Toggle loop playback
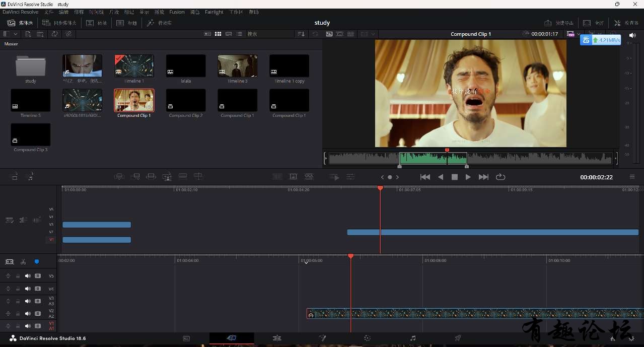 (x=500, y=177)
